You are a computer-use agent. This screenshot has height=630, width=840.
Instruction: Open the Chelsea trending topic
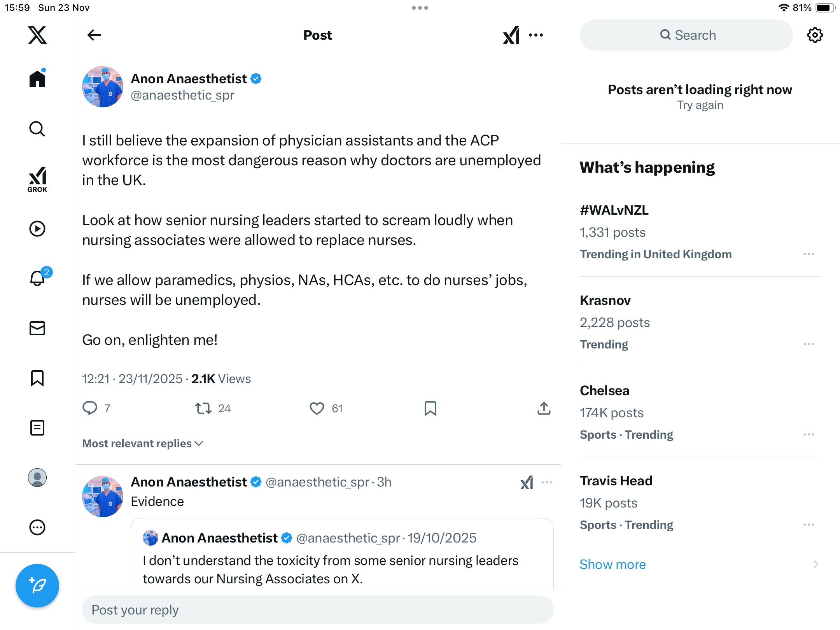[604, 390]
